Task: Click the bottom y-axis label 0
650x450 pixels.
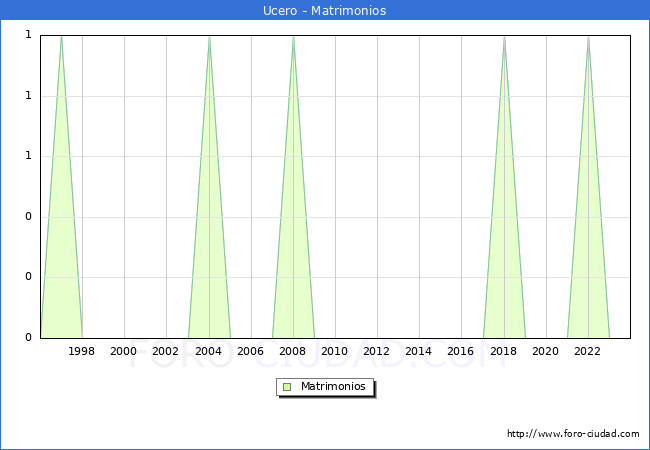Action: pos(28,337)
